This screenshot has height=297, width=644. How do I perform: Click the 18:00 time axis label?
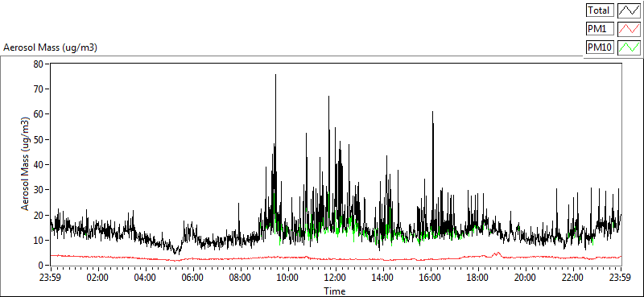click(478, 278)
